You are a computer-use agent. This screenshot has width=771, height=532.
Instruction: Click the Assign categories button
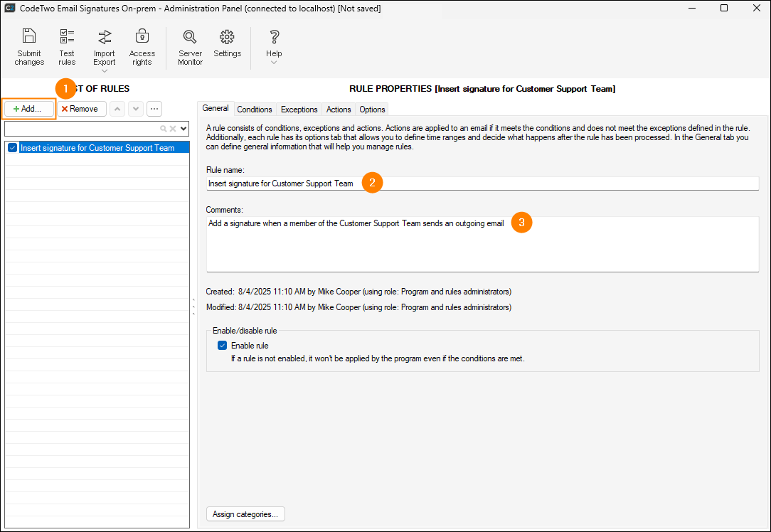[x=245, y=514]
